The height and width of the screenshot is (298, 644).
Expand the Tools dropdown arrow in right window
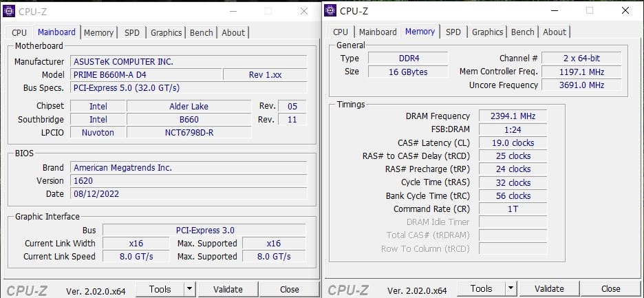click(511, 289)
